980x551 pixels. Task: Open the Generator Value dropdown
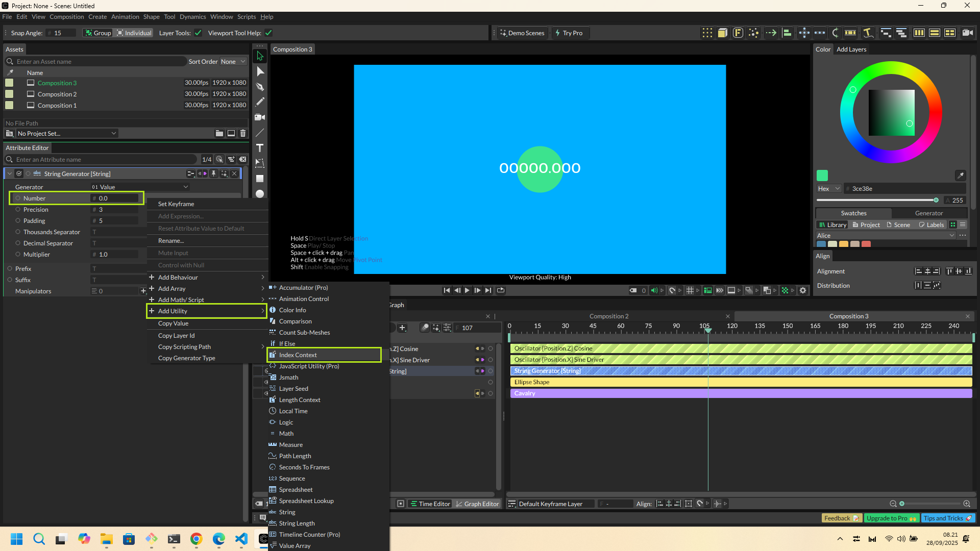point(140,187)
